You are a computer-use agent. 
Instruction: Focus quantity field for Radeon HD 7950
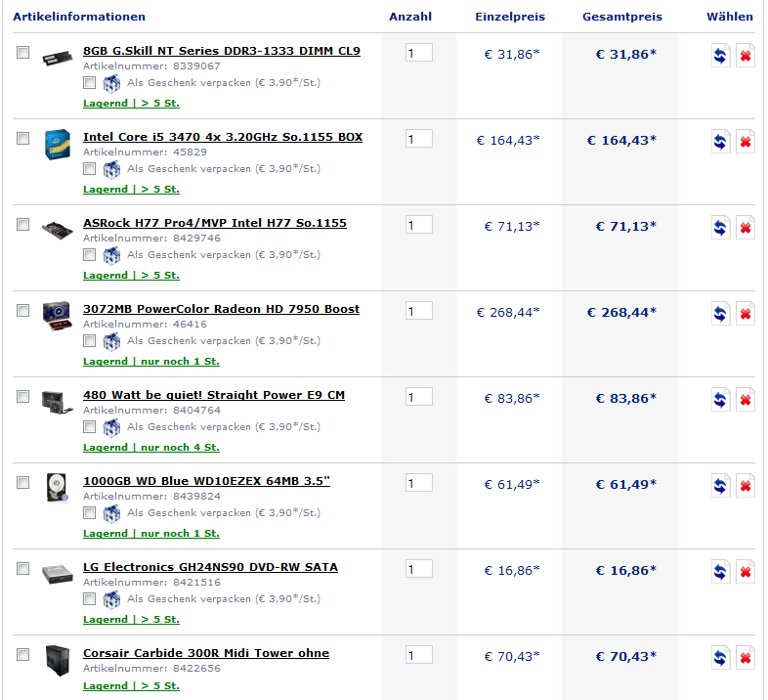(419, 311)
